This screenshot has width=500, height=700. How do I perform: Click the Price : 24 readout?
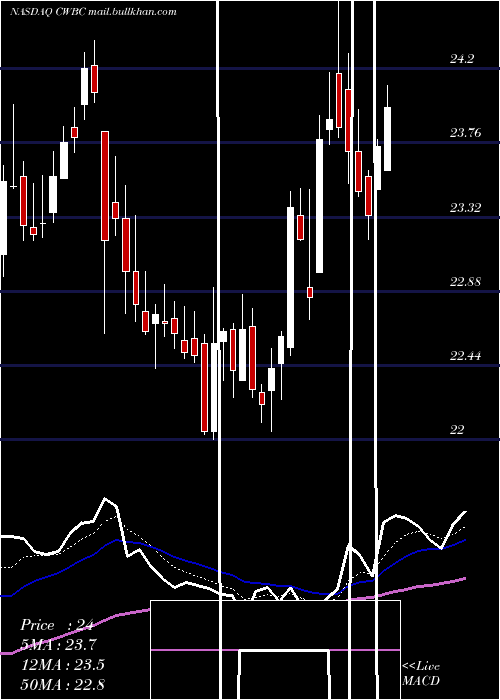(x=57, y=625)
